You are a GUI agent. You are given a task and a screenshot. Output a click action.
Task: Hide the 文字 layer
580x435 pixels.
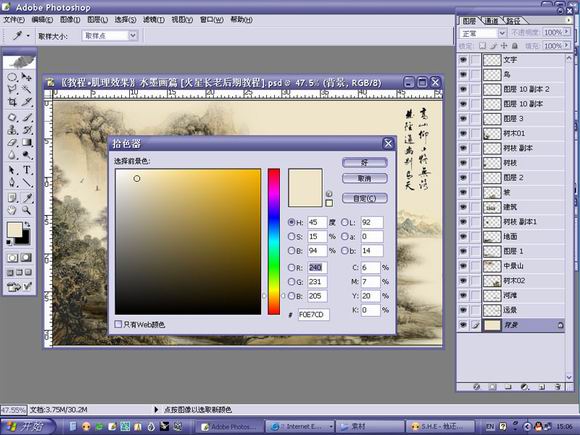pyautogui.click(x=463, y=60)
